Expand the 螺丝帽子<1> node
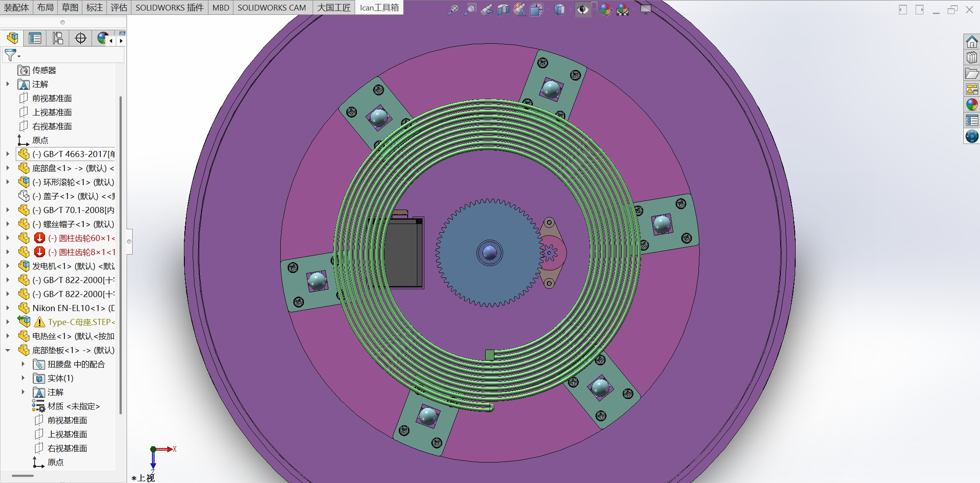 pos(8,224)
